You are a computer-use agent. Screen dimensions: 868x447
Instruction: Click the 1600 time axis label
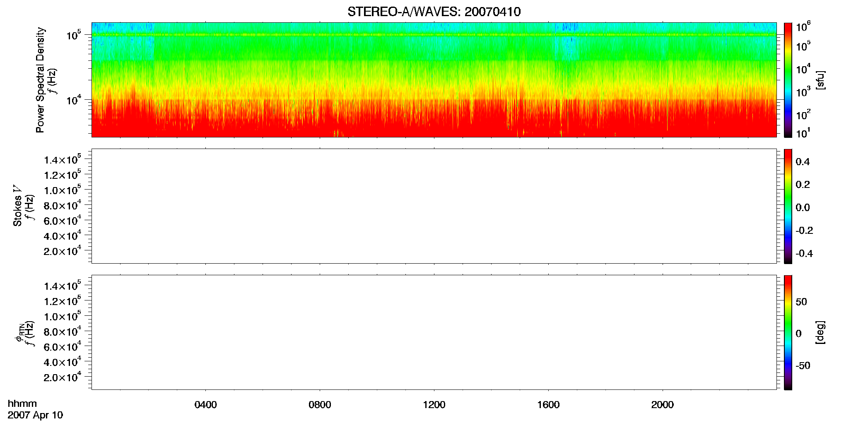pyautogui.click(x=548, y=405)
